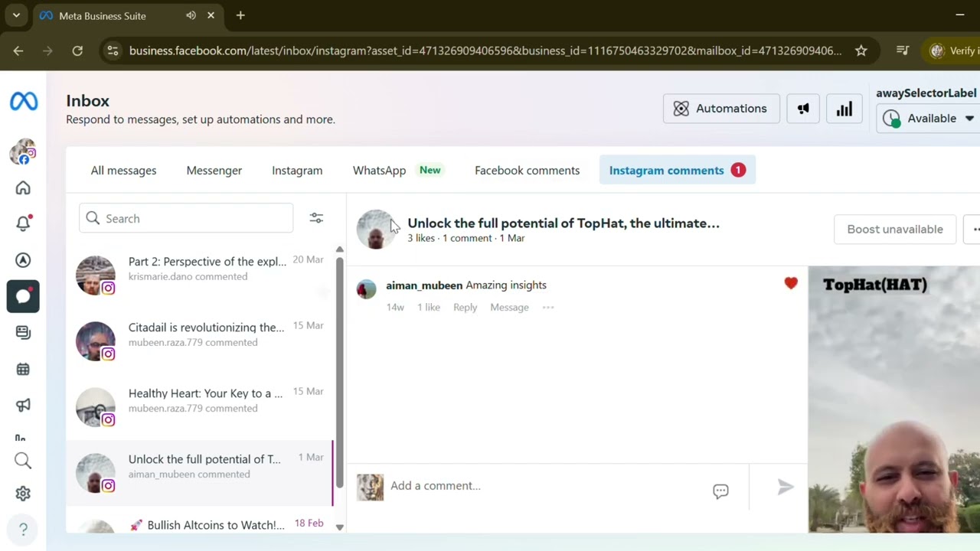Click the browser address bar URL
Viewport: 980px width, 551px height.
(485, 51)
